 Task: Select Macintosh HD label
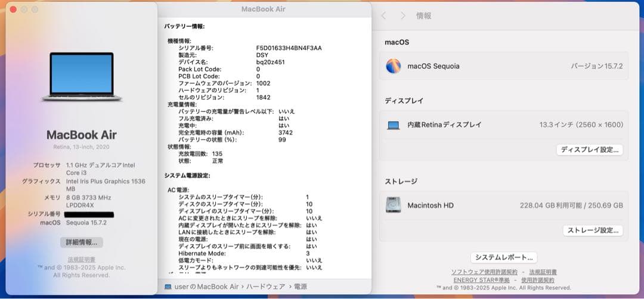point(431,205)
